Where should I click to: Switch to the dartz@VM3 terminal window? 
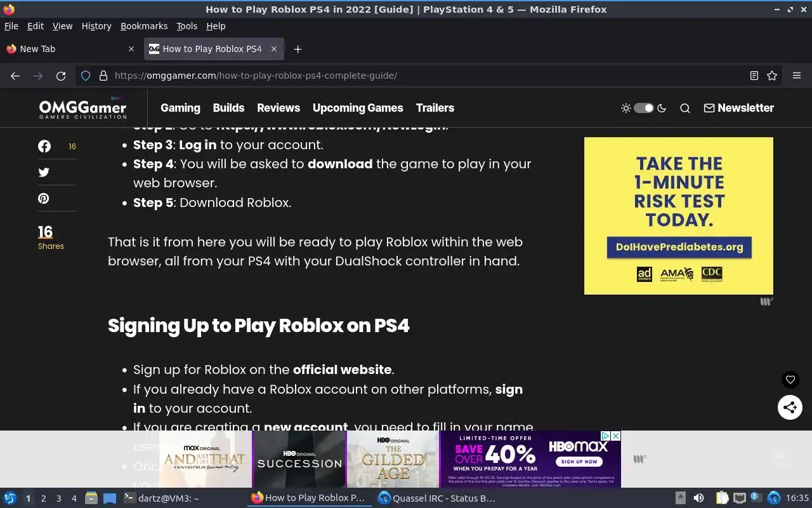[183, 498]
